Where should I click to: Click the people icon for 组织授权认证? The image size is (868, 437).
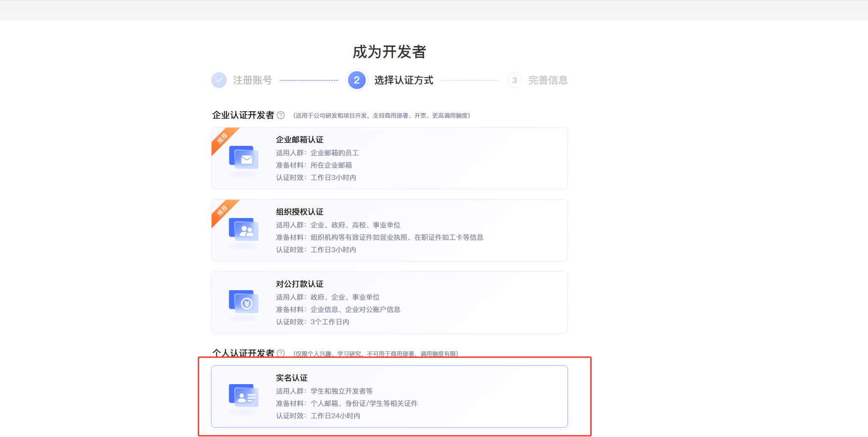pyautogui.click(x=244, y=230)
